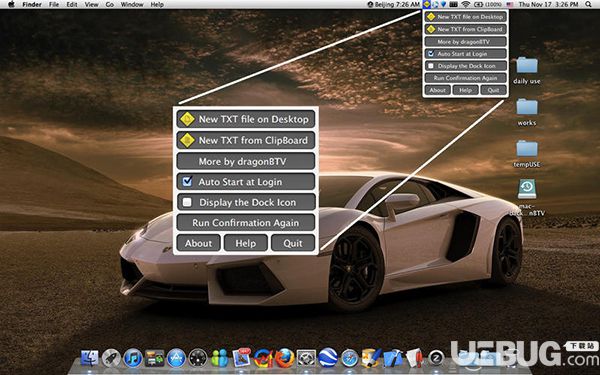Screen dimensions: 600x375
Task: Open the Go menu
Action: 109,5
